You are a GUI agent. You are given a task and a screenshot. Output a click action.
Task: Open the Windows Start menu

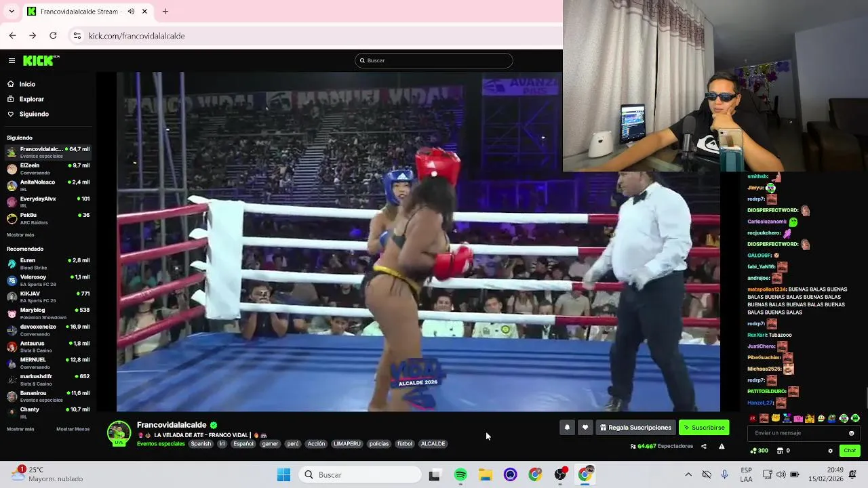(x=283, y=474)
